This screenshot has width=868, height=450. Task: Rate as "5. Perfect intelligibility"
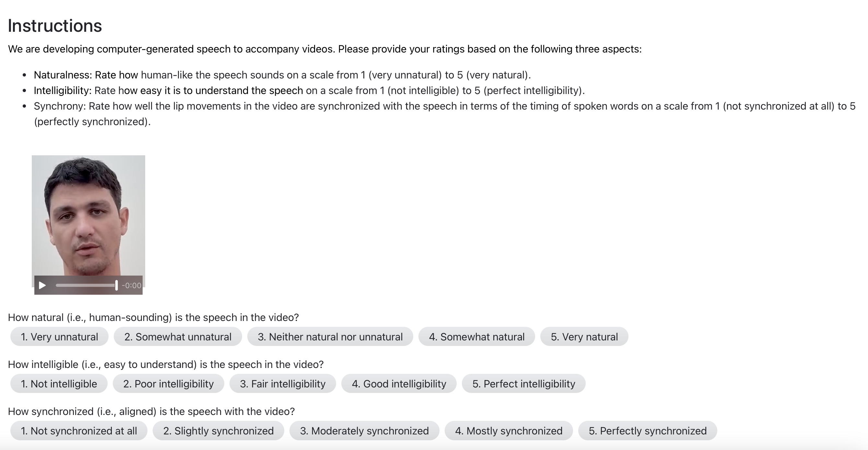[x=523, y=384]
